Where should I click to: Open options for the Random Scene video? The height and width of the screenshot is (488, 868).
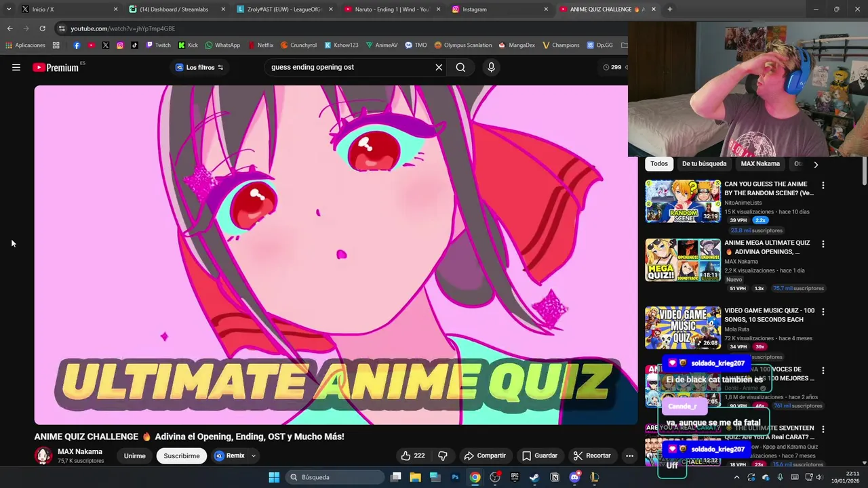click(823, 185)
